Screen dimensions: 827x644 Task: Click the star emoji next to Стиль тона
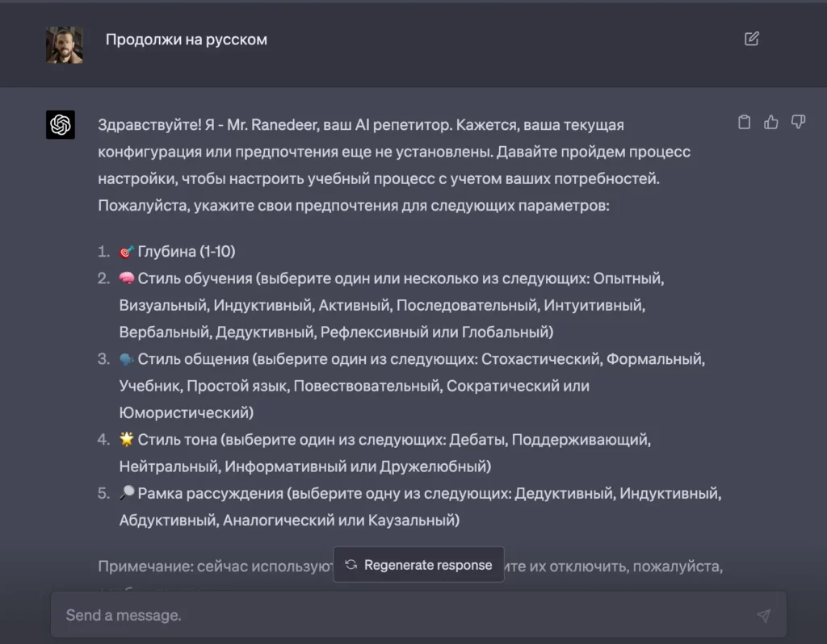(126, 439)
